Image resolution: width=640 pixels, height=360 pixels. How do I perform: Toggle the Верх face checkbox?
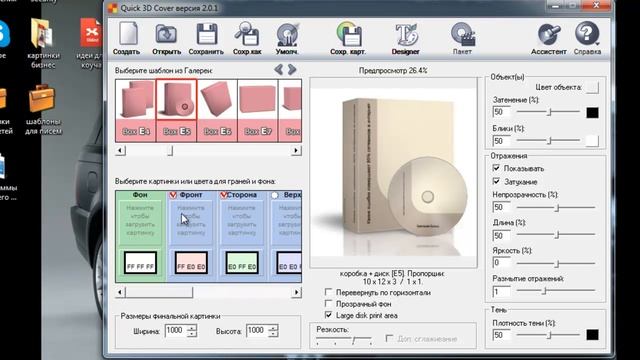point(275,195)
